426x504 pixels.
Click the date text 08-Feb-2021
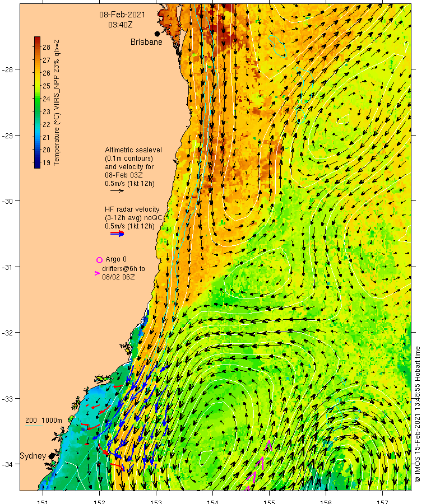point(122,15)
